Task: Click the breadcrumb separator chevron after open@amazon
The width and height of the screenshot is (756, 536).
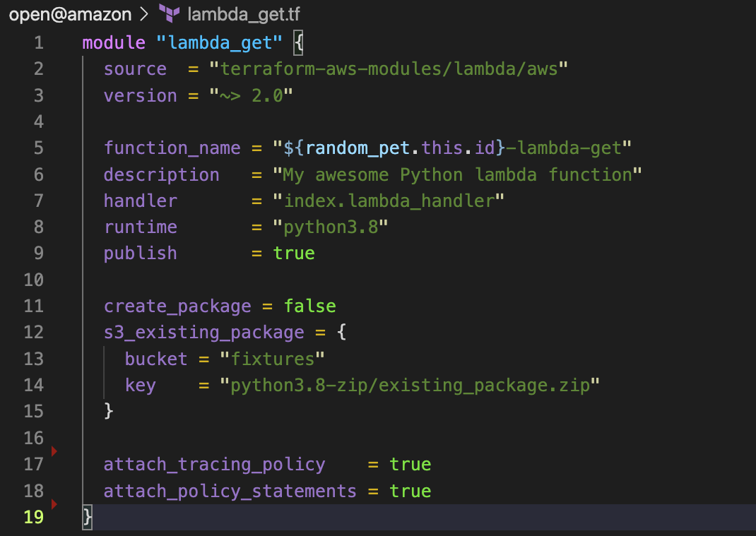Action: coord(144,14)
